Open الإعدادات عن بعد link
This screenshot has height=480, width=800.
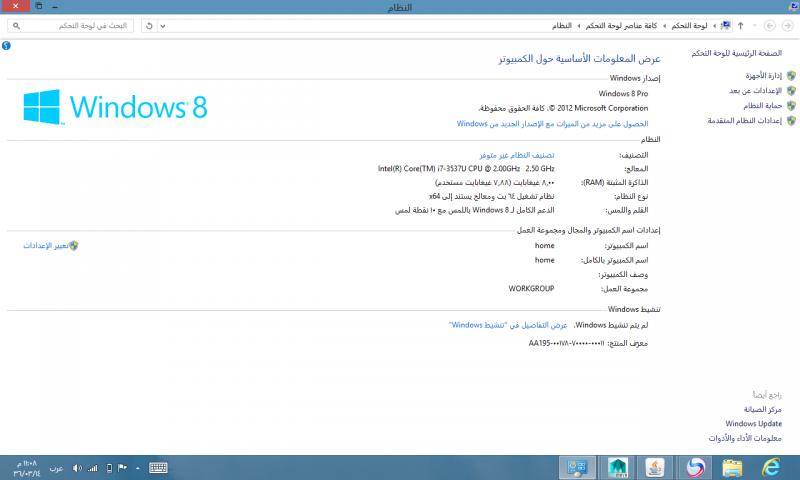(x=755, y=91)
